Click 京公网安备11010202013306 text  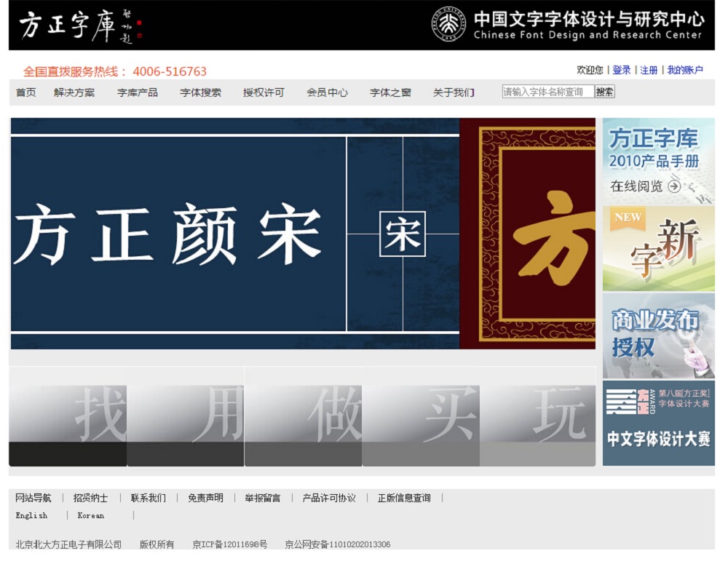338,544
